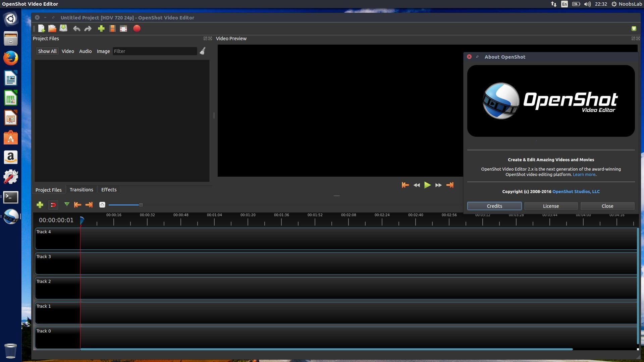Float the Project Files dock panel

(205, 39)
